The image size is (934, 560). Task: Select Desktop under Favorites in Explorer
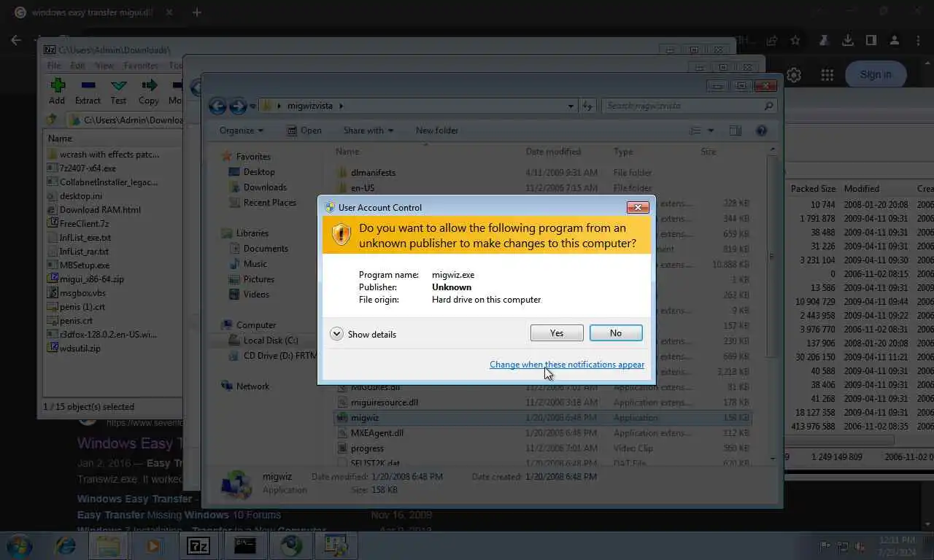(x=252, y=172)
